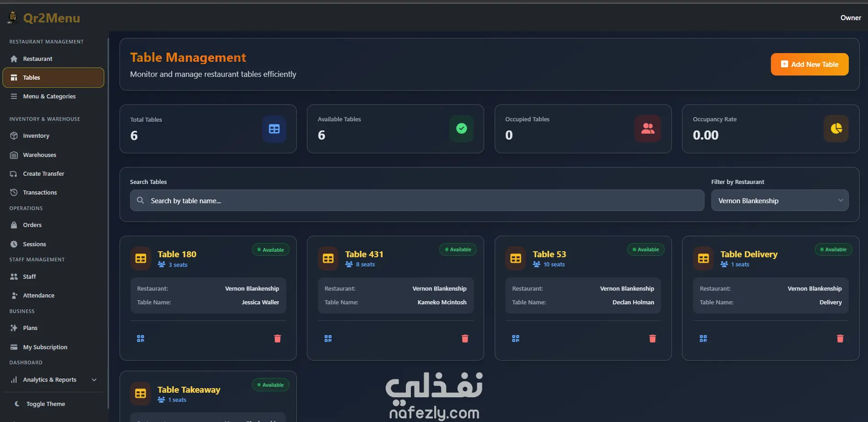Screen dimensions: 868x422
Task: Click the Add New Table button
Action: [809, 65]
